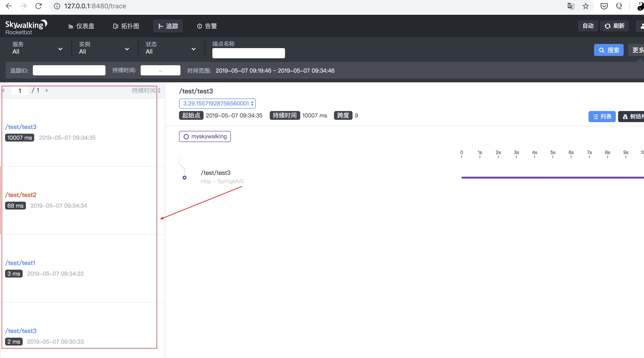This screenshot has width=644, height=358.
Task: Click the bookmark star icon
Action: pyautogui.click(x=585, y=6)
